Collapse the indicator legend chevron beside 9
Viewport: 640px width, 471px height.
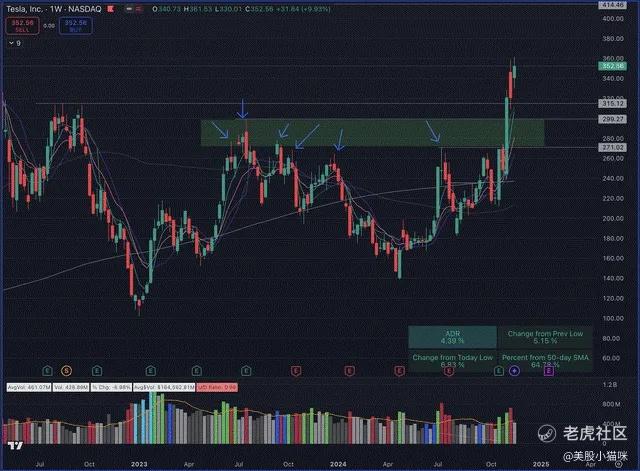click(11, 43)
